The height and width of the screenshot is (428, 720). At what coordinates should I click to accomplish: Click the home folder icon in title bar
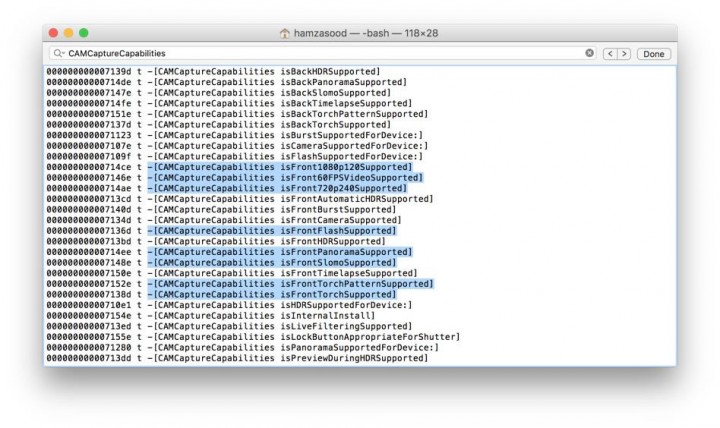pyautogui.click(x=285, y=33)
